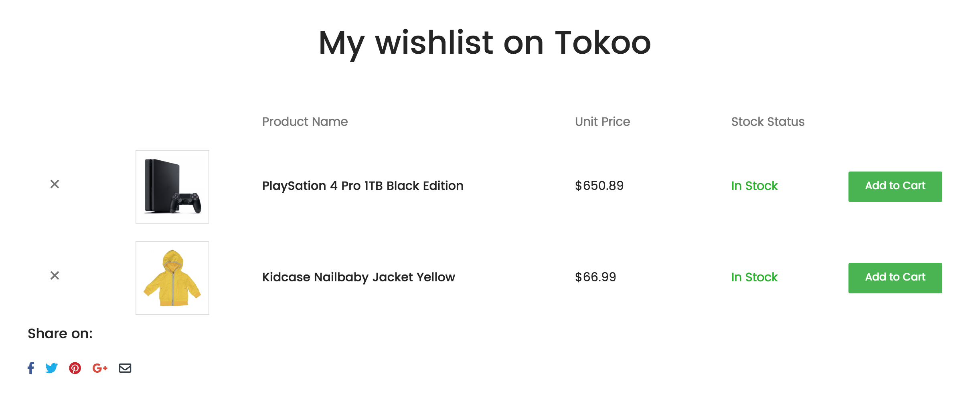Click the My wishlist on Tokoo heading
This screenshot has height=420, width=980.
[485, 43]
